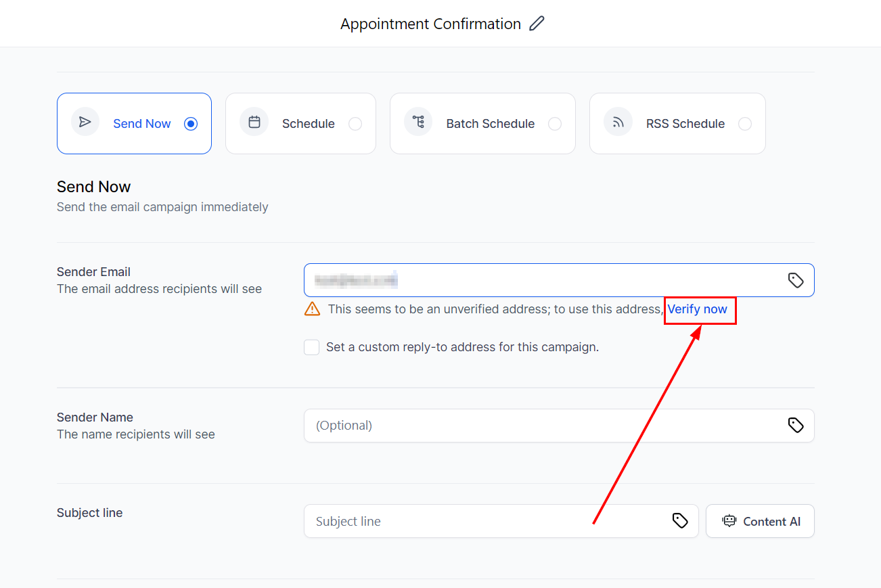Click into the Subject line field
The height and width of the screenshot is (588, 881).
[487, 521]
